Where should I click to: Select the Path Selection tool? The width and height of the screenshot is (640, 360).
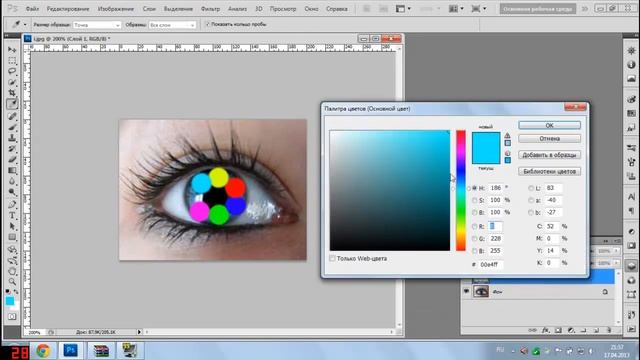(12, 226)
